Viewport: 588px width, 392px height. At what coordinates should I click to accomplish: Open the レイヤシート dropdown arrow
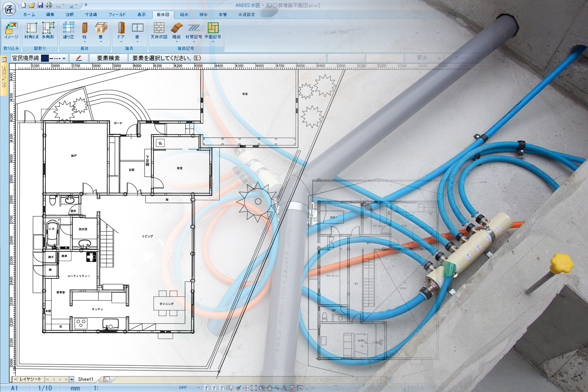coord(15,379)
